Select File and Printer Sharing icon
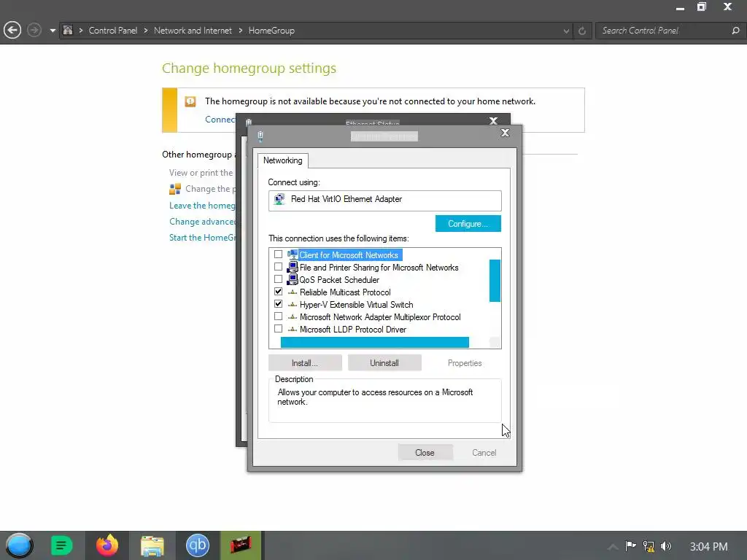 click(293, 267)
